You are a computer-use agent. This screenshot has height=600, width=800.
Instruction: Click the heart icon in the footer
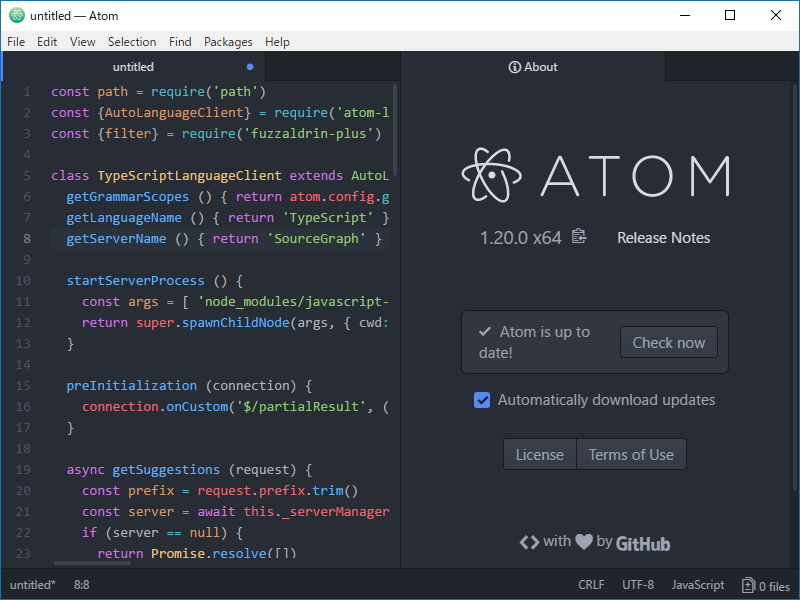(x=586, y=541)
